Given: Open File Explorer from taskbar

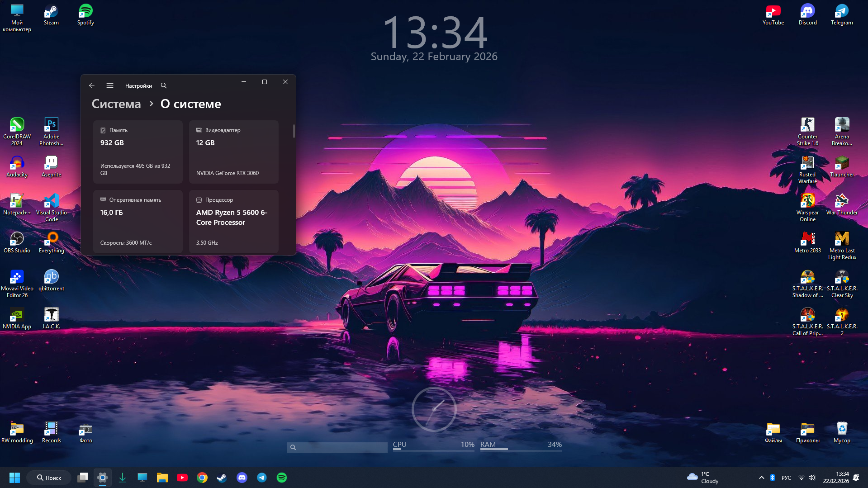Looking at the screenshot, I should click(x=162, y=478).
